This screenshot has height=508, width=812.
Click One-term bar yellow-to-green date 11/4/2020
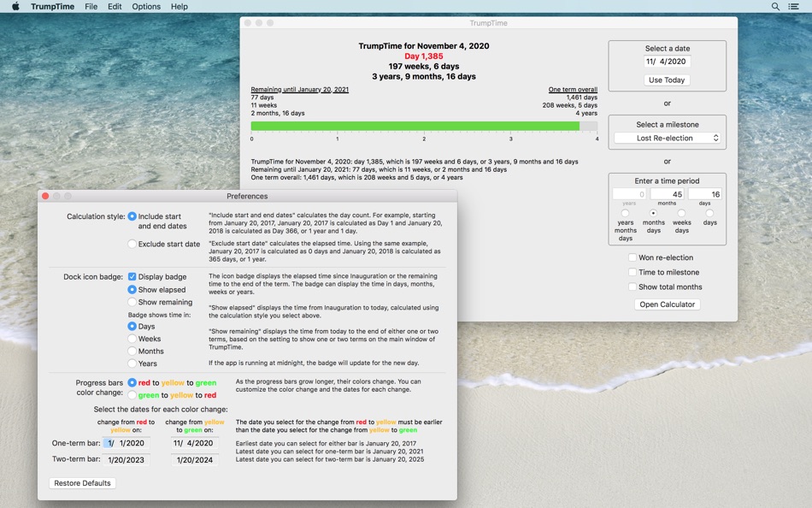[x=194, y=443]
